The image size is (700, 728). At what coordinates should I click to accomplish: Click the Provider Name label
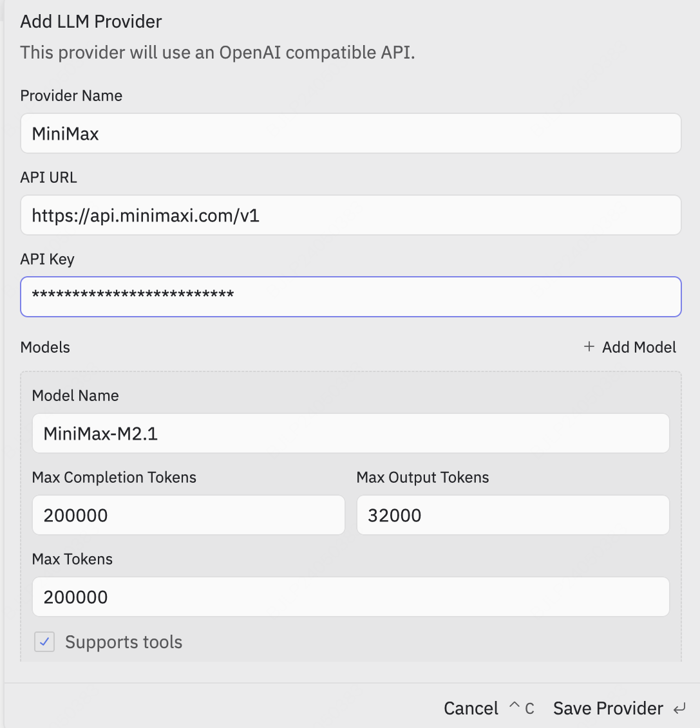pyautogui.click(x=71, y=96)
